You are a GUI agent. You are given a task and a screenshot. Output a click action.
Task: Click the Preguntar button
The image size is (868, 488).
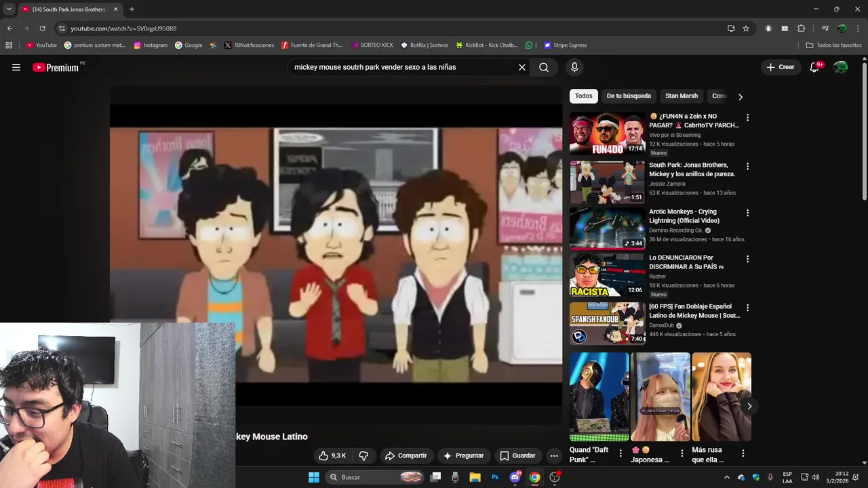click(463, 455)
